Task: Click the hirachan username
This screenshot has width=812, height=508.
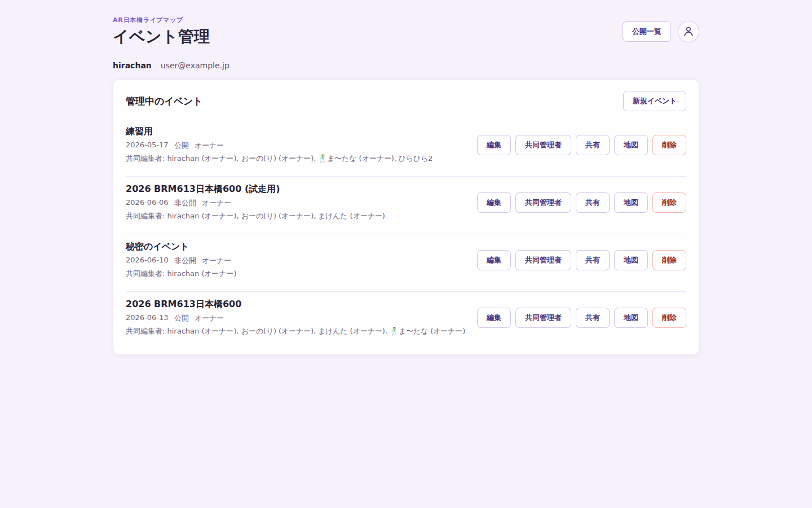Action: (132, 65)
